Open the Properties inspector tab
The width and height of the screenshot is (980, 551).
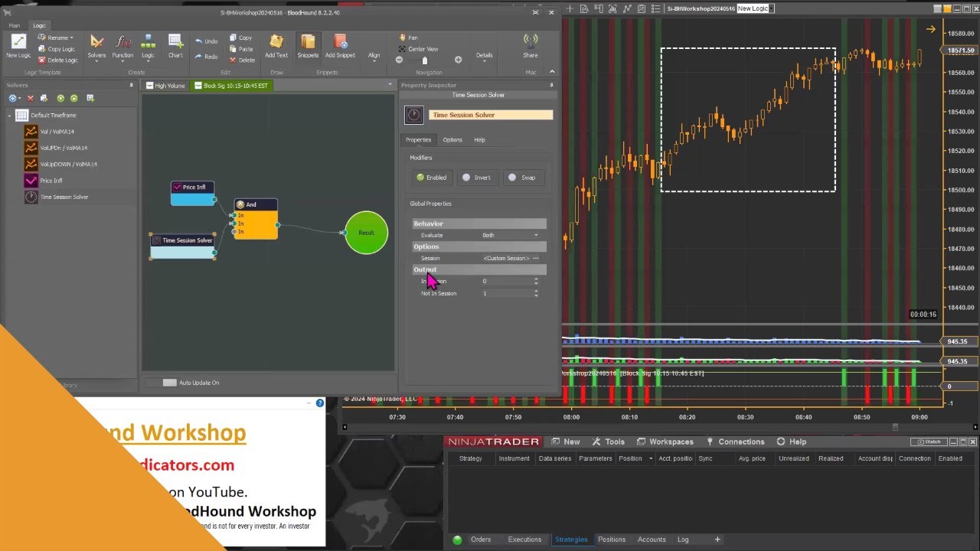coord(418,140)
